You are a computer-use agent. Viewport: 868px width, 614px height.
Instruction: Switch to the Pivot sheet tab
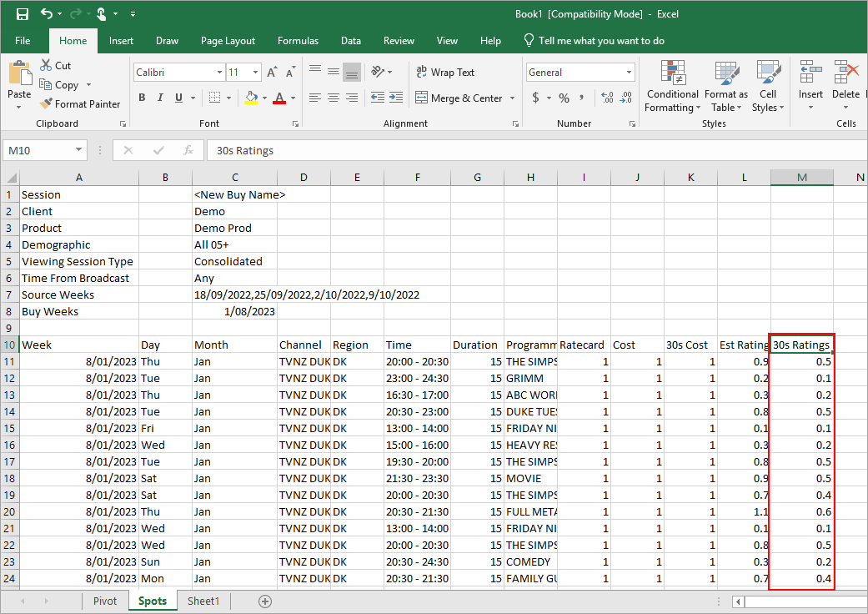(x=105, y=601)
